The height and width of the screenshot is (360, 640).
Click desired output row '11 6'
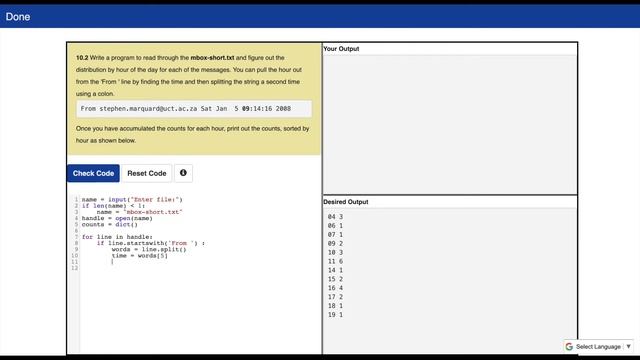(335, 261)
